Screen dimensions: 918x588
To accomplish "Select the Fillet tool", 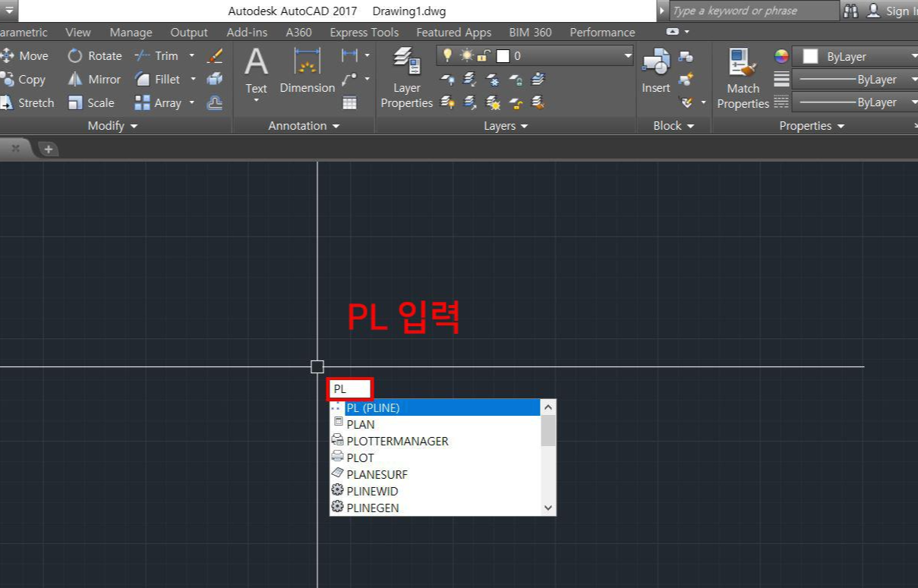I will 164,79.
